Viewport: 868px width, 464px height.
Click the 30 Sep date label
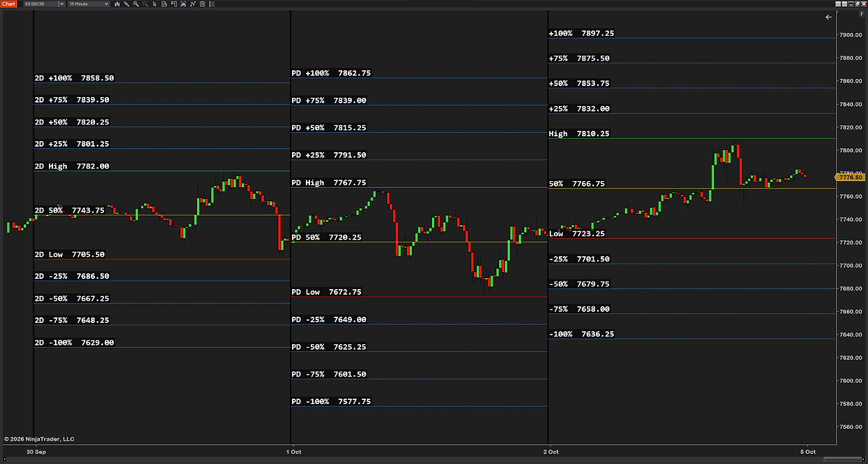click(36, 452)
